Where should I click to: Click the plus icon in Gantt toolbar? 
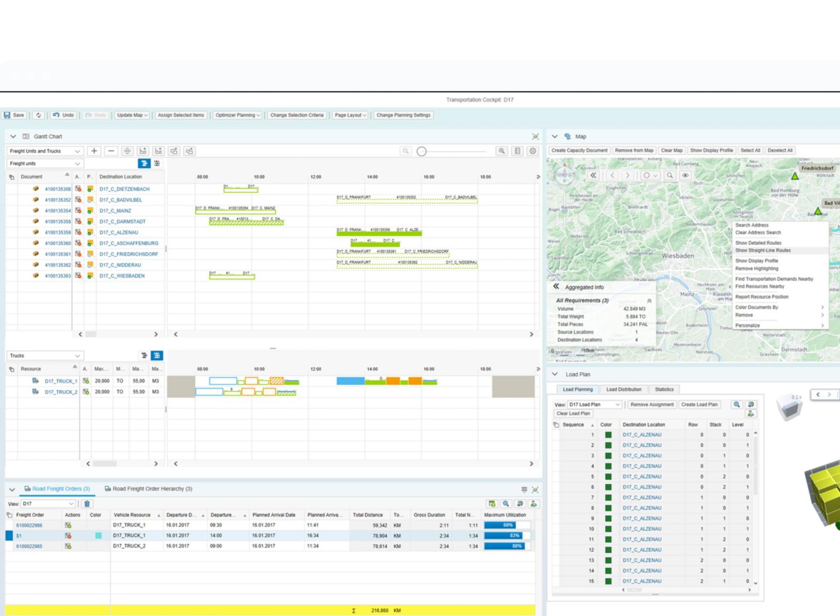coord(94,151)
